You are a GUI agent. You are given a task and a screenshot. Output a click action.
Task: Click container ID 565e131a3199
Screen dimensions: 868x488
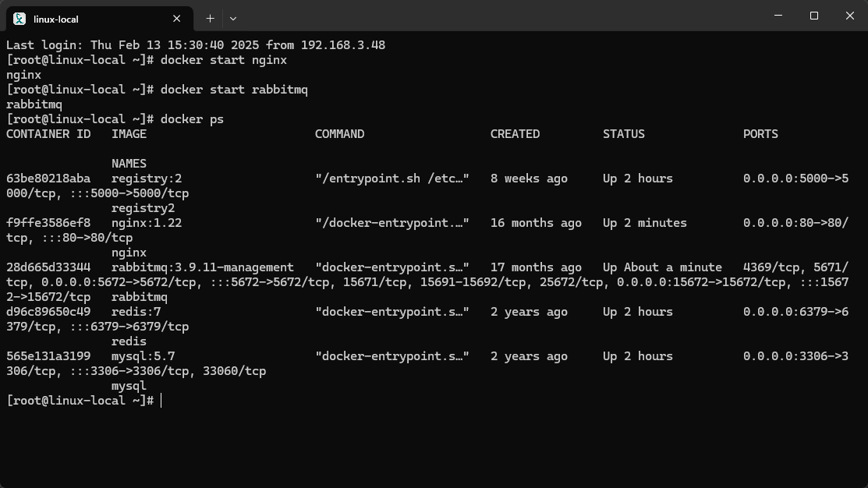tap(48, 356)
